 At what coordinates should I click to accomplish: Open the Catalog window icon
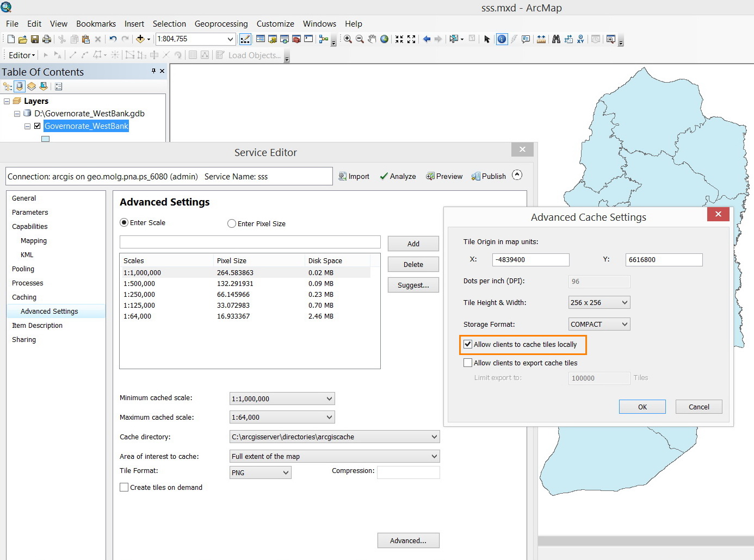(x=273, y=39)
